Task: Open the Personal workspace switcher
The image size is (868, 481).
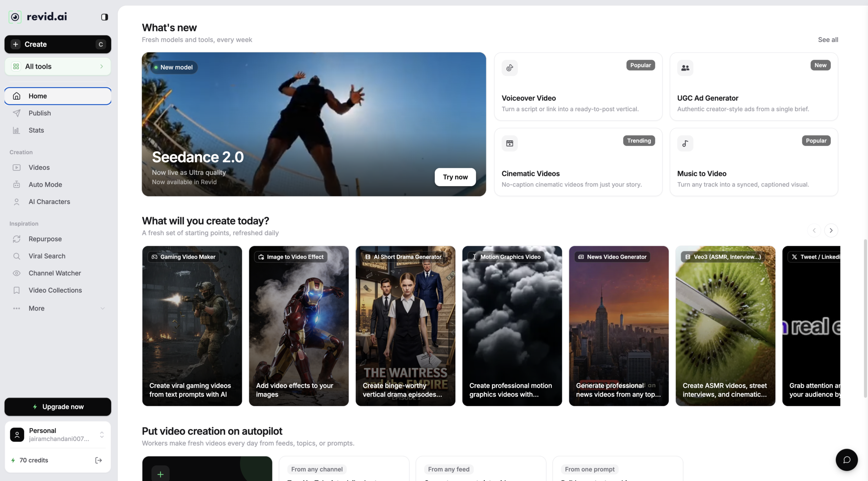Action: pyautogui.click(x=58, y=435)
